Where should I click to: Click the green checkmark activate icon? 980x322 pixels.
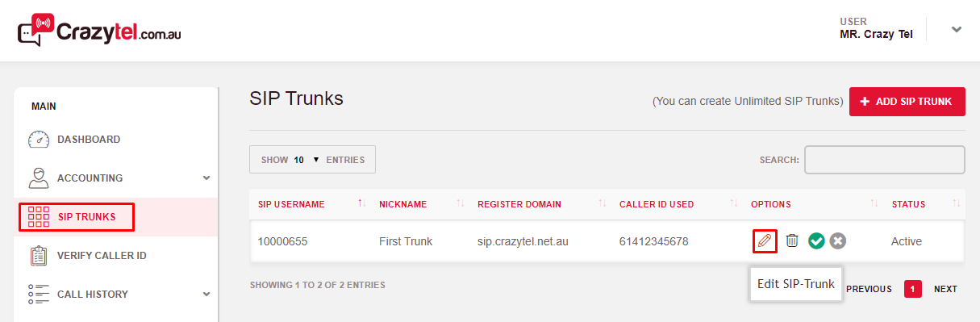[x=816, y=241]
